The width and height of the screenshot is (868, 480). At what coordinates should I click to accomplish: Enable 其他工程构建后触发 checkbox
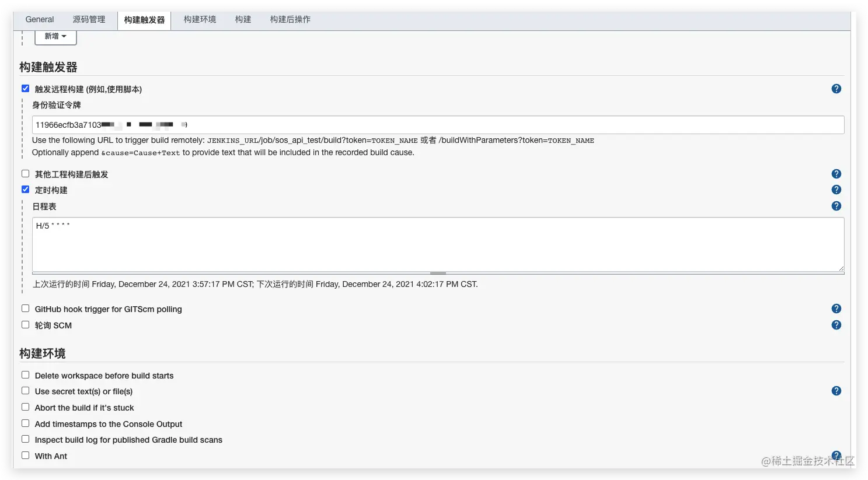[25, 173]
